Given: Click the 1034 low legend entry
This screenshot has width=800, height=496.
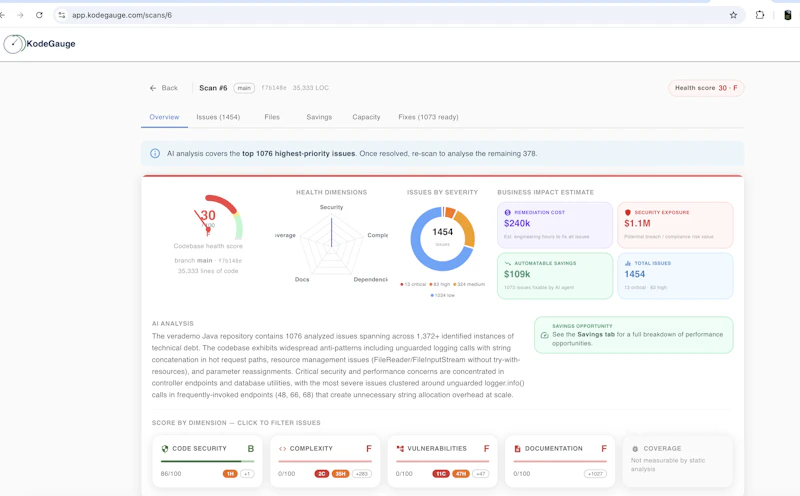Looking at the screenshot, I should 442,295.
